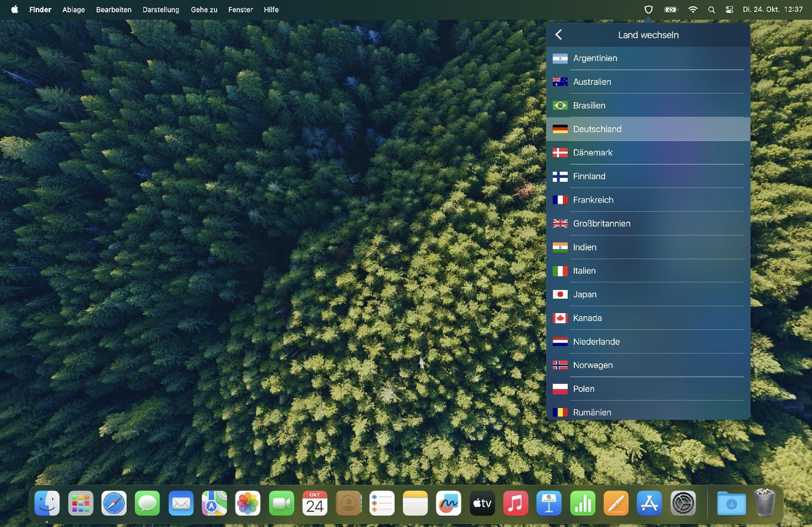Open the Mail app in the Dock
812x527 pixels.
[x=181, y=503]
